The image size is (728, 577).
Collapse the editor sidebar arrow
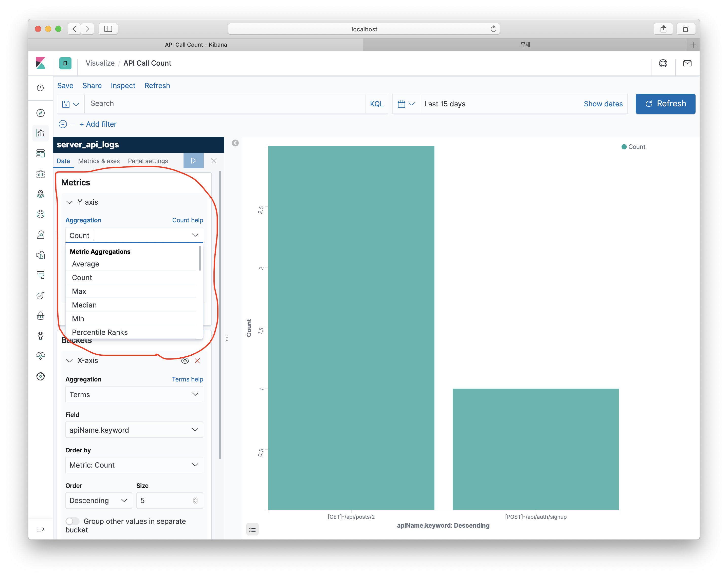click(235, 143)
